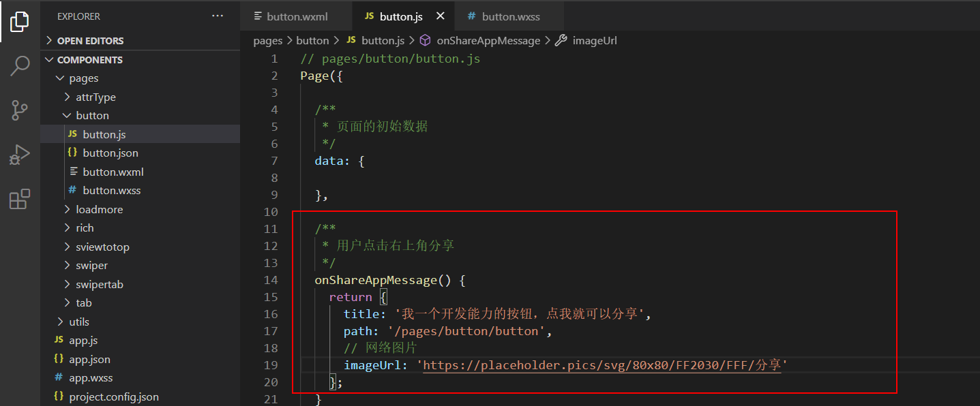Expand the swipertab folder
980x406 pixels.
coord(140,284)
